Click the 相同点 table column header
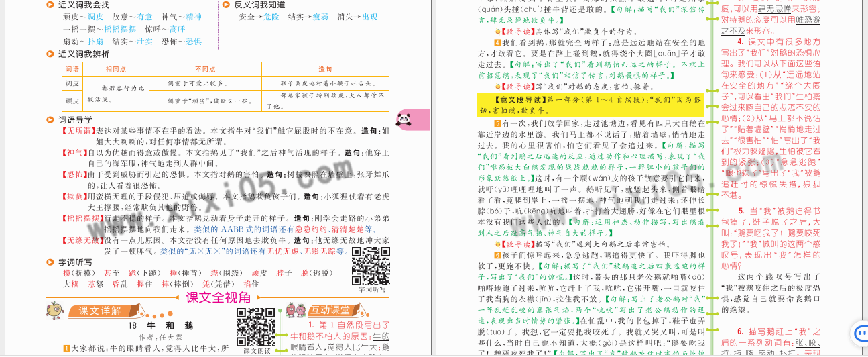Screen dimensions: 868x357 pos(113,69)
